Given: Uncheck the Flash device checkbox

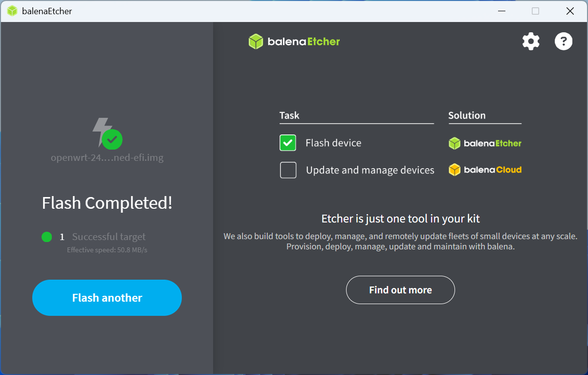Looking at the screenshot, I should click(288, 143).
